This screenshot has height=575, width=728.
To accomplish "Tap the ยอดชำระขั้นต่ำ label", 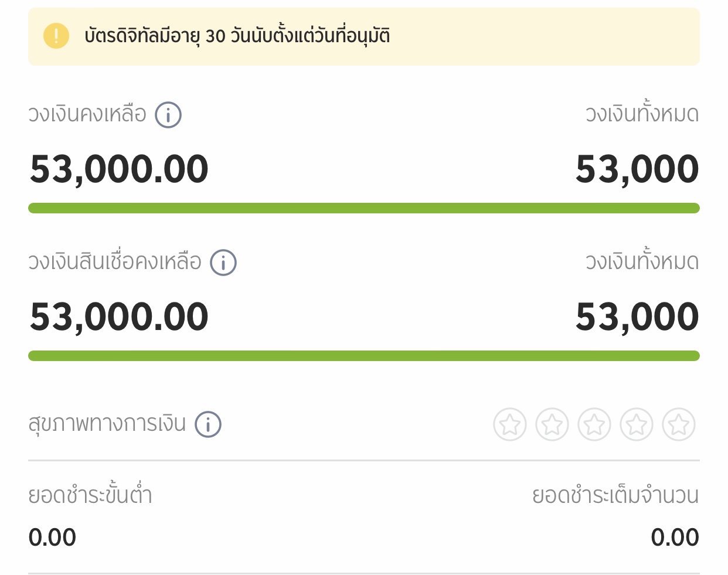I will 90,495.
